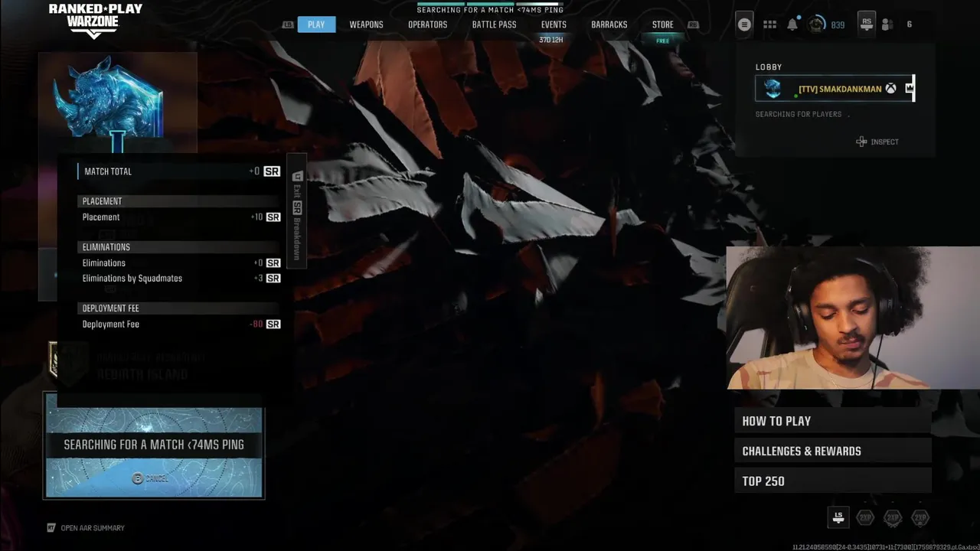The height and width of the screenshot is (551, 980).
Task: Open the How To Play button
Action: point(833,421)
